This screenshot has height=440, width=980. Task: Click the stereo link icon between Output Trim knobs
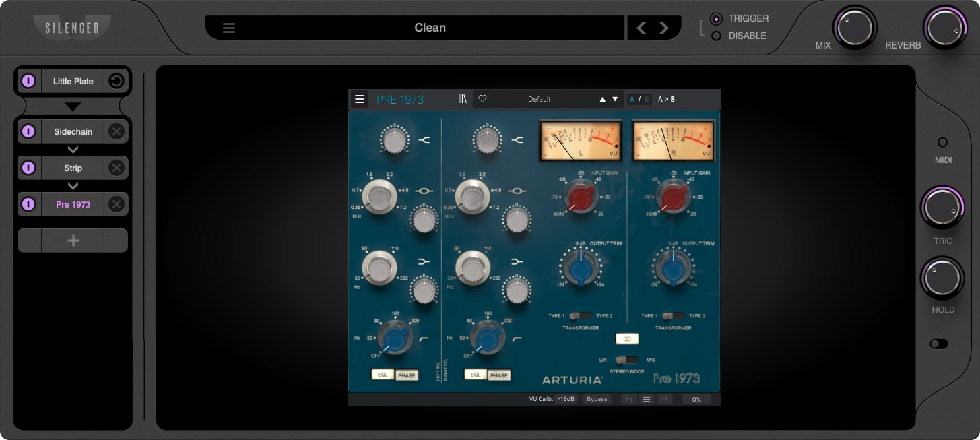coord(626,338)
